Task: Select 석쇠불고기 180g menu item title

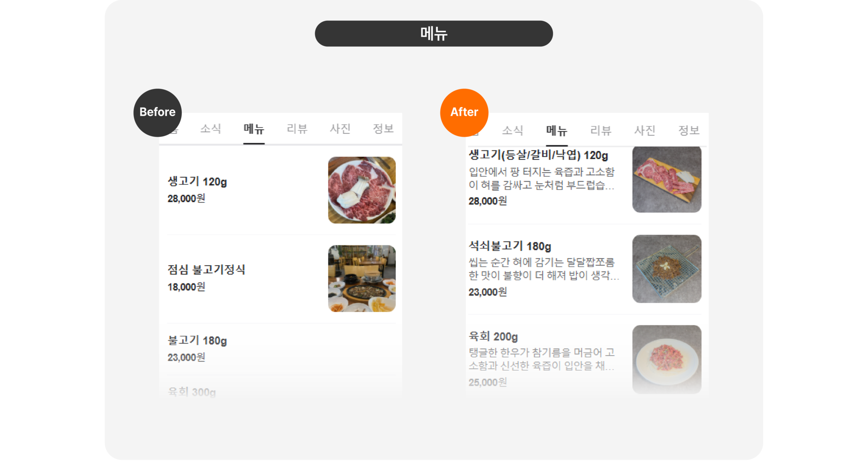Action: pyautogui.click(x=510, y=246)
